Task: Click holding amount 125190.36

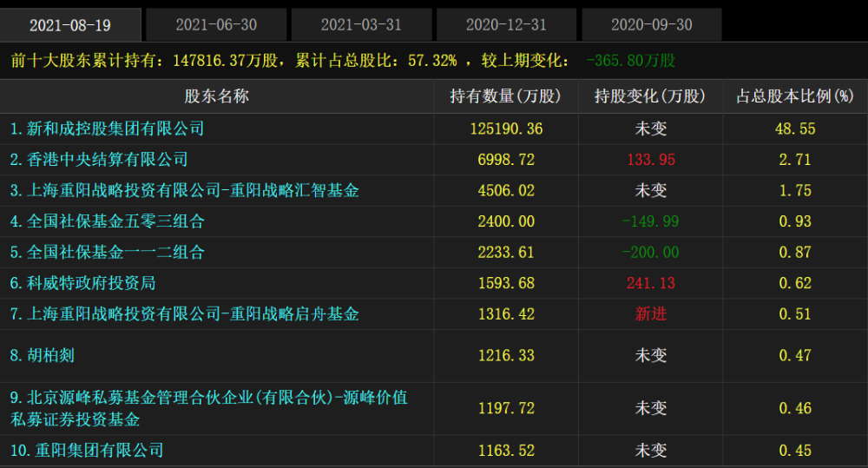Action: pyautogui.click(x=506, y=129)
